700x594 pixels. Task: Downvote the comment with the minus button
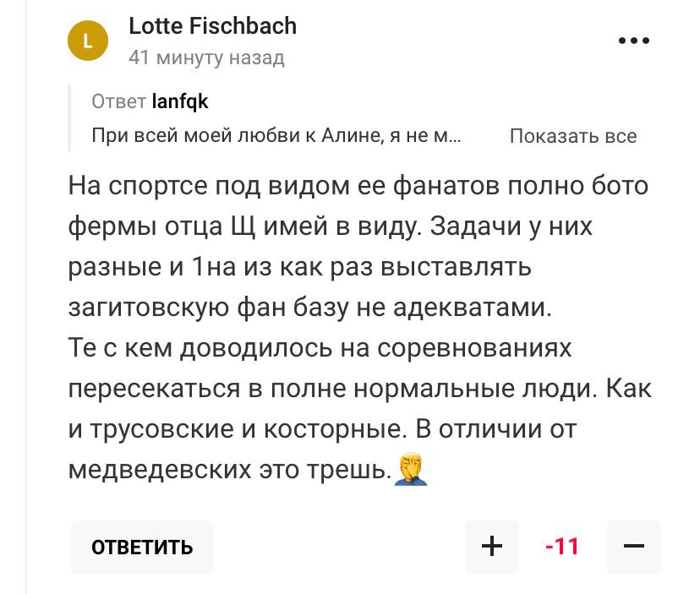click(x=633, y=547)
